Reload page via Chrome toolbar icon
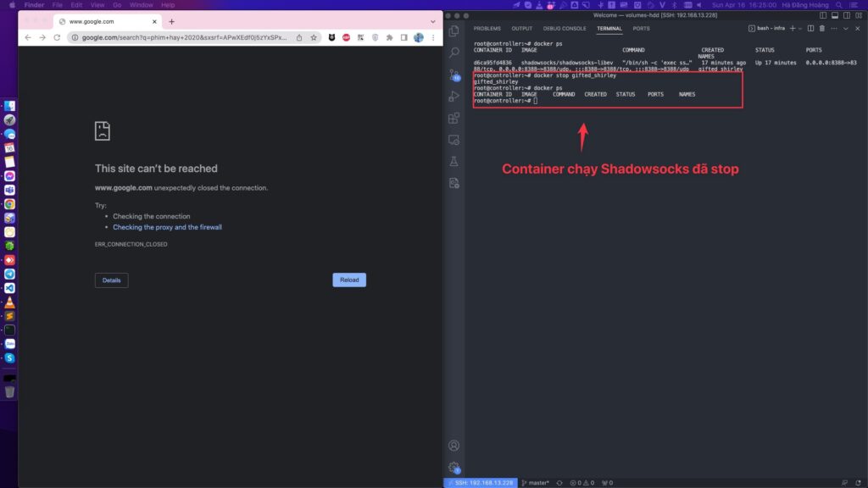Screen dimensions: 868x488 point(57,37)
